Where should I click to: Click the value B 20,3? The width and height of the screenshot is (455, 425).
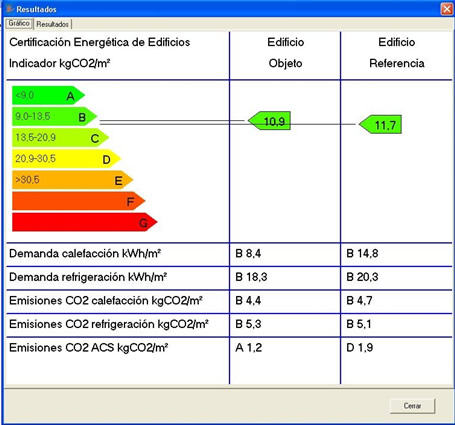tap(362, 277)
